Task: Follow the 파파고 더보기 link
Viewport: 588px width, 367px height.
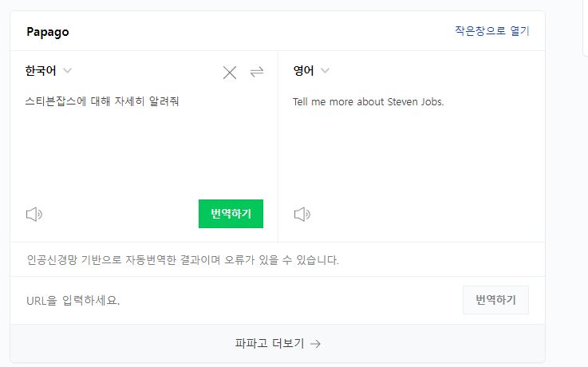Action: (278, 343)
